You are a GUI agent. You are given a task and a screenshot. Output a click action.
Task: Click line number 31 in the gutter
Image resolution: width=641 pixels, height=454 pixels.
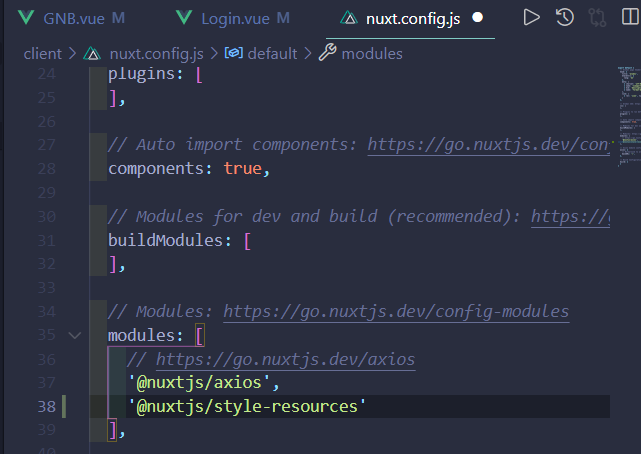47,240
